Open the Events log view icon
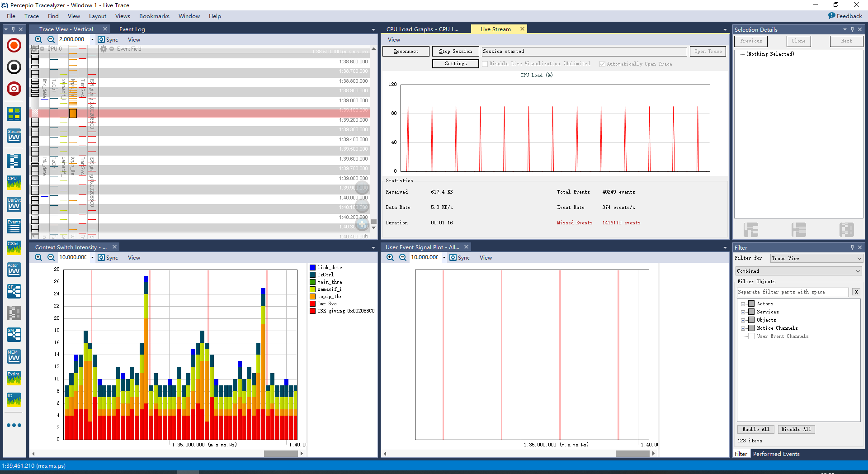This screenshot has width=868, height=474. (14, 226)
